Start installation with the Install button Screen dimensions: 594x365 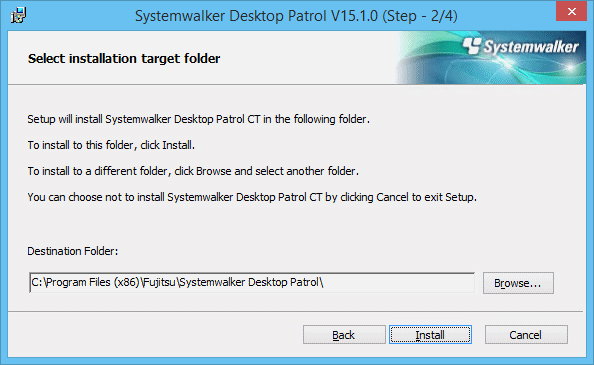point(430,335)
